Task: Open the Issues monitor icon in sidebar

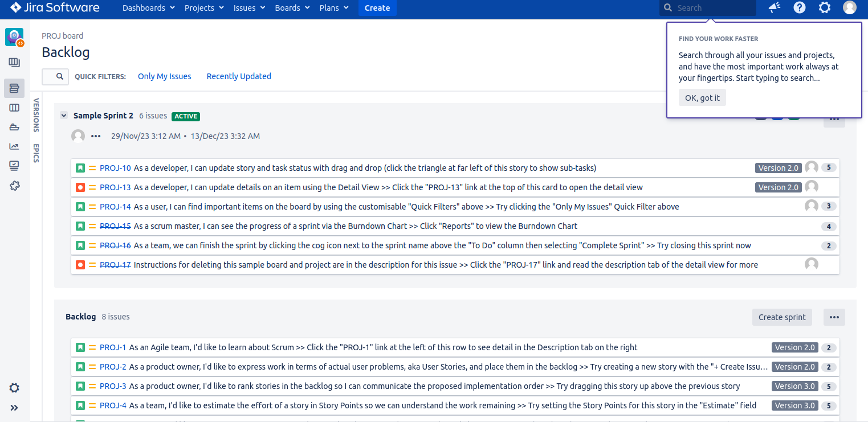Action: pos(14,166)
